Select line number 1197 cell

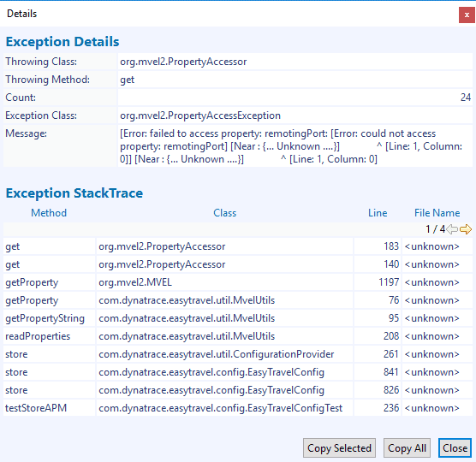pos(378,282)
